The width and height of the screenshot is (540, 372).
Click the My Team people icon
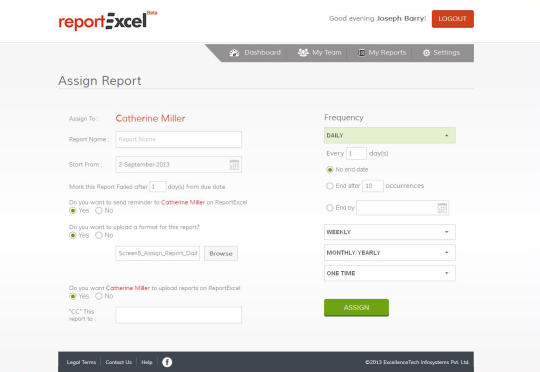[303, 52]
